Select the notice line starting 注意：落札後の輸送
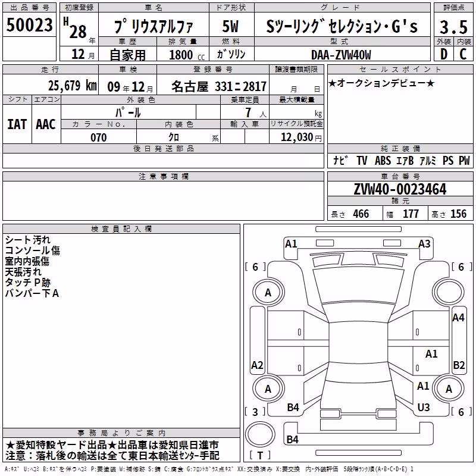 coord(112,456)
